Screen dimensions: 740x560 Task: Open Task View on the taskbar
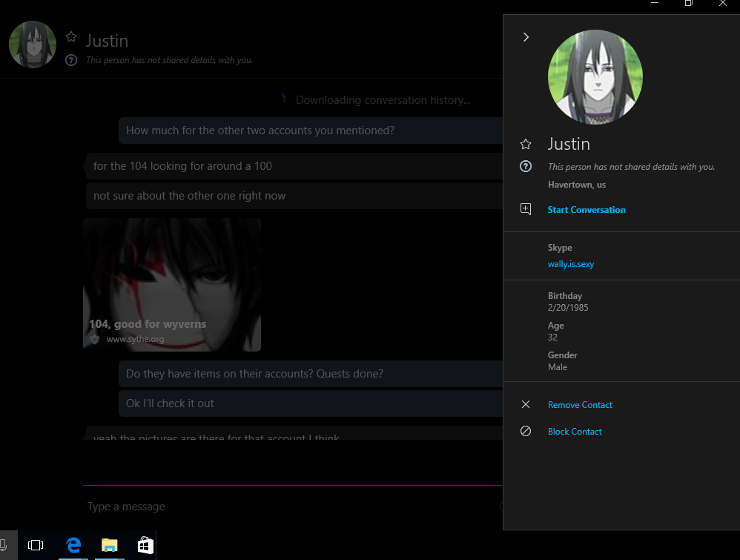click(x=36, y=545)
